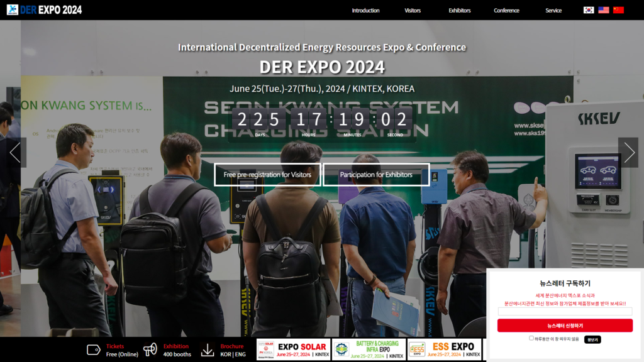
Task: Click the Brochure download arrow icon
Action: point(208,349)
